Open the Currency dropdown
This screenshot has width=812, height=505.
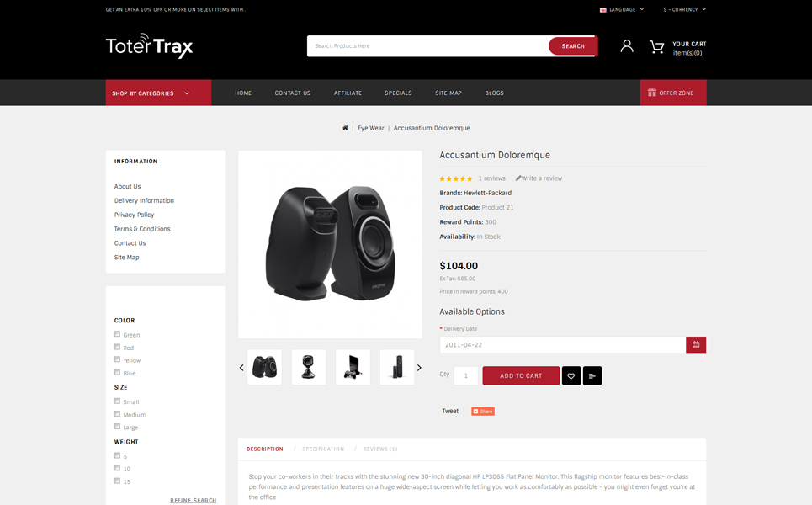click(x=685, y=9)
